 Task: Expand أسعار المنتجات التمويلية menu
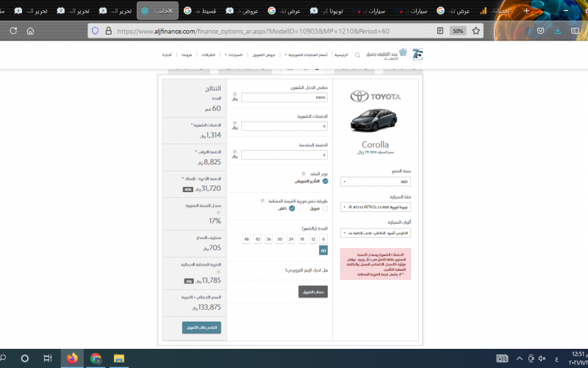pyautogui.click(x=306, y=54)
